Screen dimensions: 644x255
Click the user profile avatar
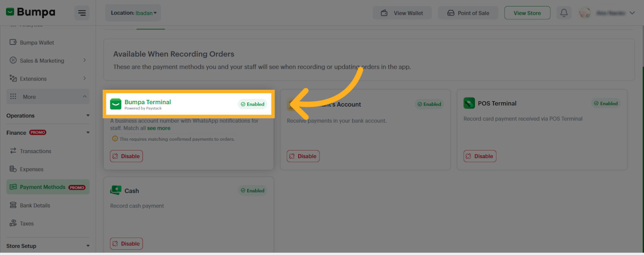coord(585,13)
